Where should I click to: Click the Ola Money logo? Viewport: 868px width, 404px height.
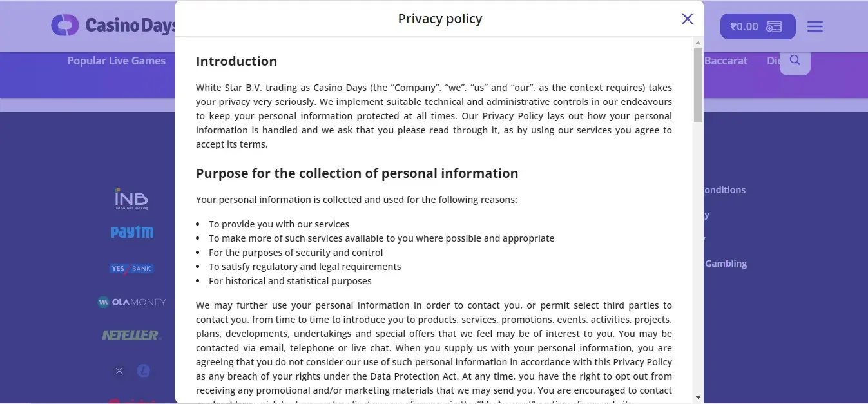pyautogui.click(x=131, y=302)
